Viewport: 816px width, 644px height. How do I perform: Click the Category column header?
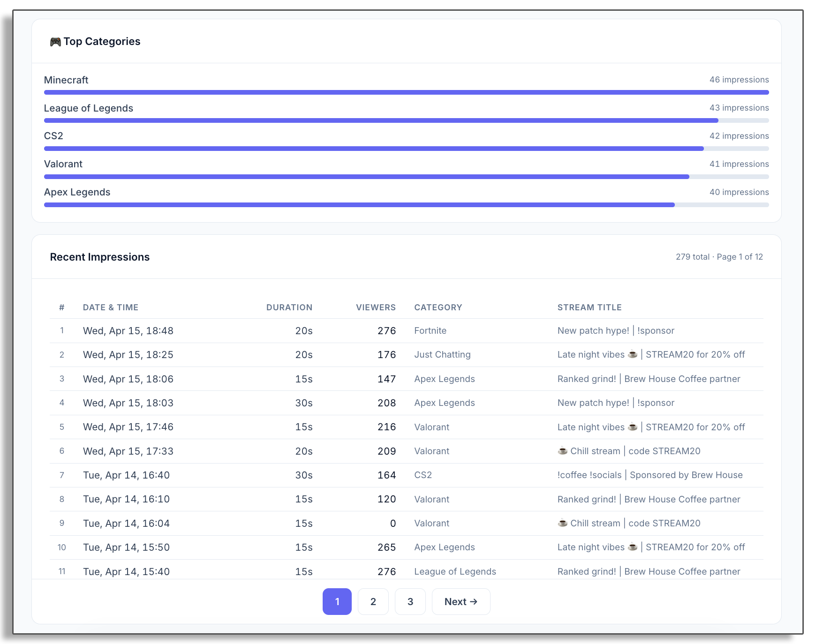[x=438, y=307]
